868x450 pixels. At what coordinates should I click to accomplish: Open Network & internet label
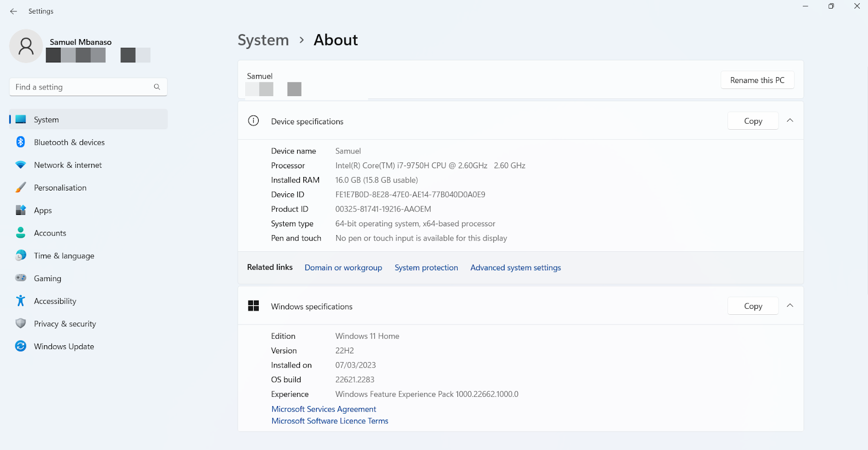[68, 165]
